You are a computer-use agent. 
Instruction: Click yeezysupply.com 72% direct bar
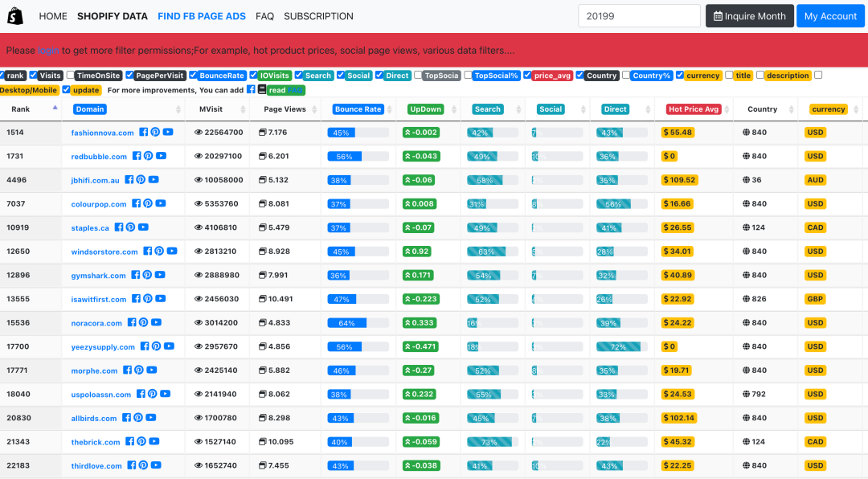[618, 346]
